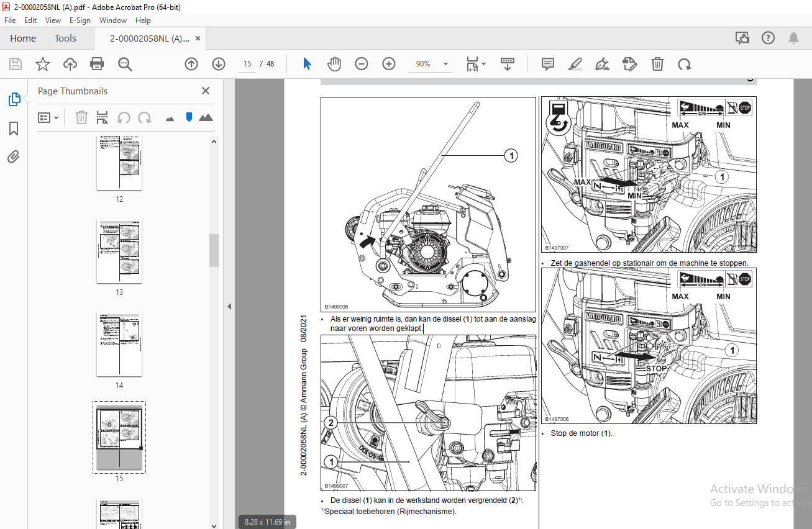Add a comment with the sticky note icon

[x=548, y=64]
